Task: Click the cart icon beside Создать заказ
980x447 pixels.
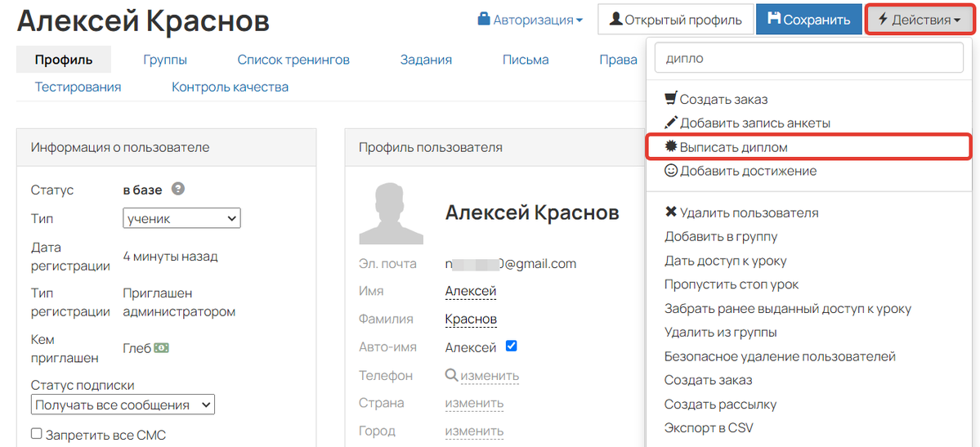Action: 670,98
